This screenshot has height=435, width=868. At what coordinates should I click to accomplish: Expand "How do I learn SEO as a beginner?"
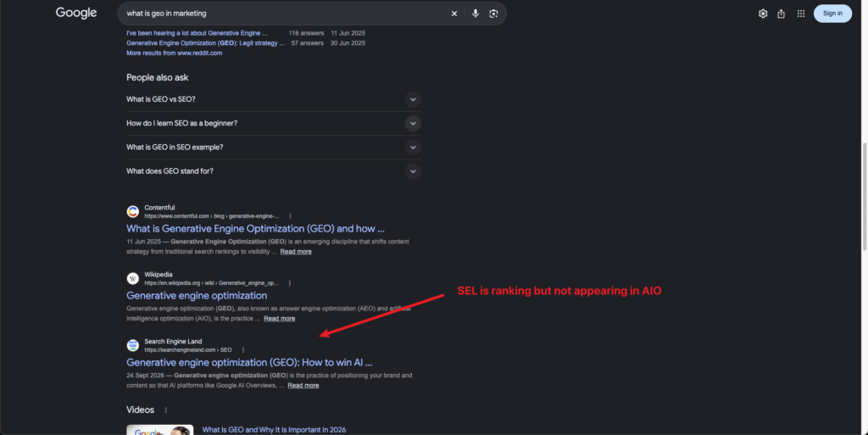tap(274, 124)
